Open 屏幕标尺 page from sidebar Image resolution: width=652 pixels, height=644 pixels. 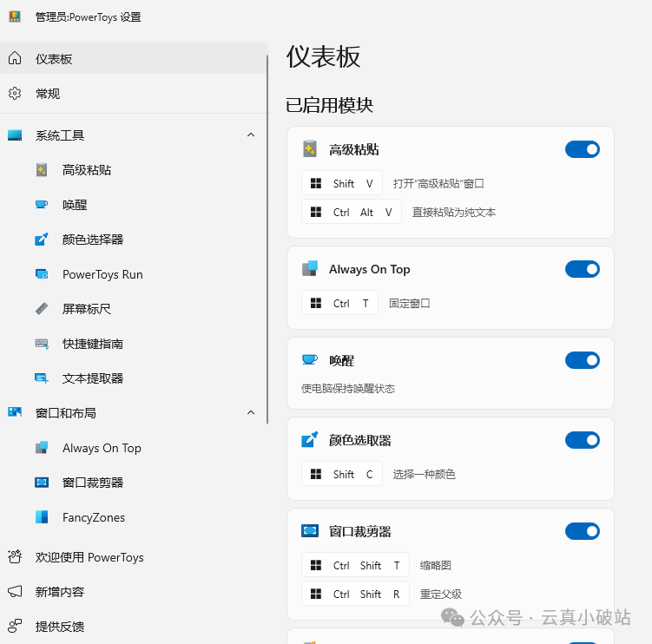coord(134,309)
